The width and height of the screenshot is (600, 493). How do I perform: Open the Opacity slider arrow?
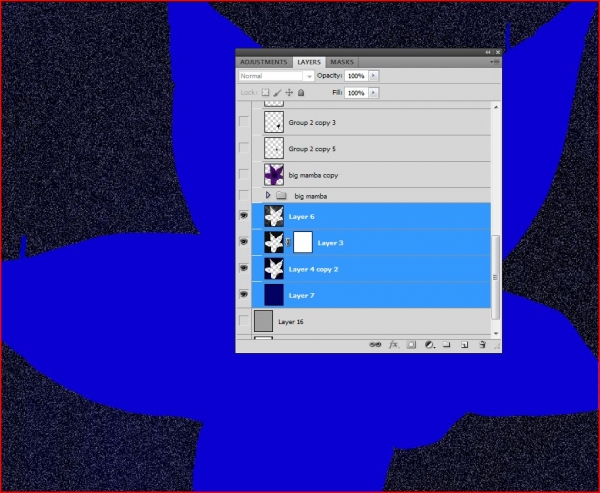pos(373,76)
